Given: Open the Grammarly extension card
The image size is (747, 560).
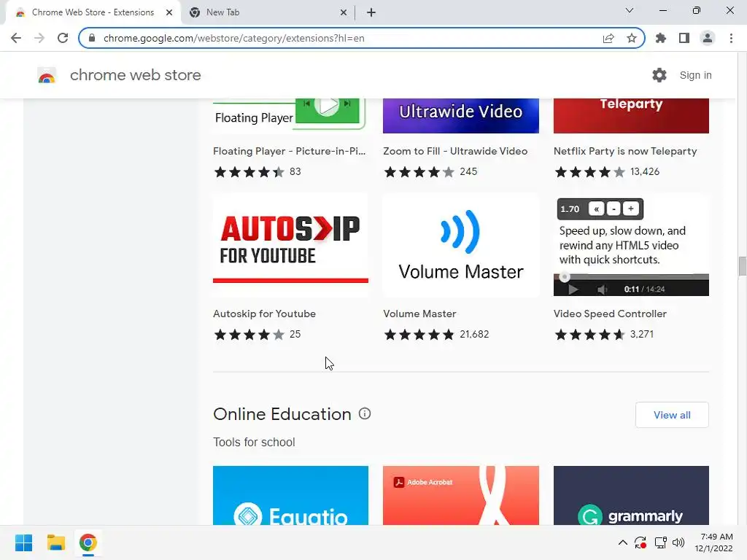Looking at the screenshot, I should (x=631, y=495).
